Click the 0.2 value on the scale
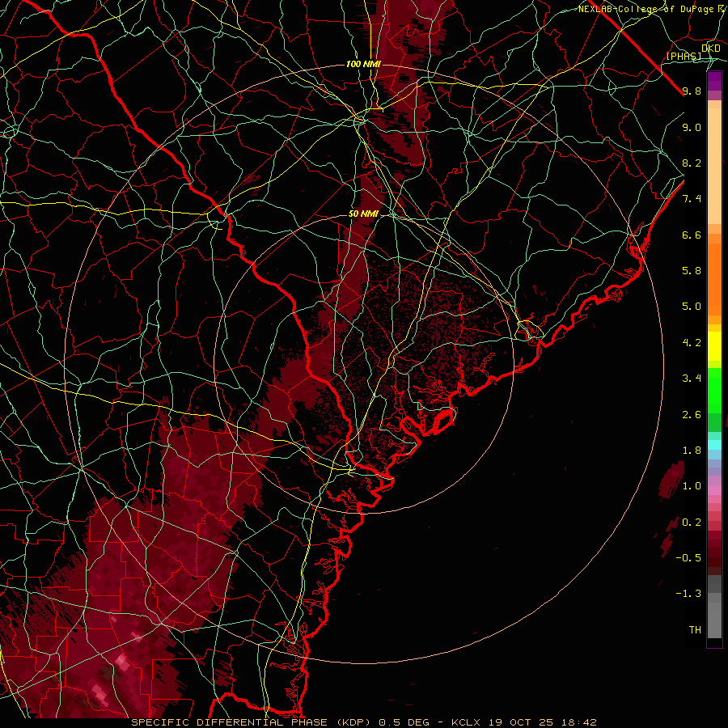This screenshot has width=728, height=728. pos(692,523)
